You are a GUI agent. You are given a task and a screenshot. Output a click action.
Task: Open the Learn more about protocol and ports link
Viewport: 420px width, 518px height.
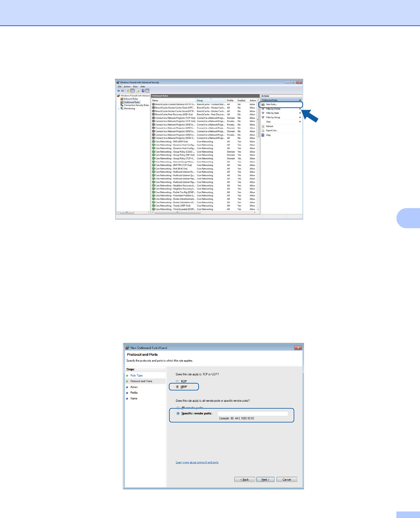click(x=197, y=462)
